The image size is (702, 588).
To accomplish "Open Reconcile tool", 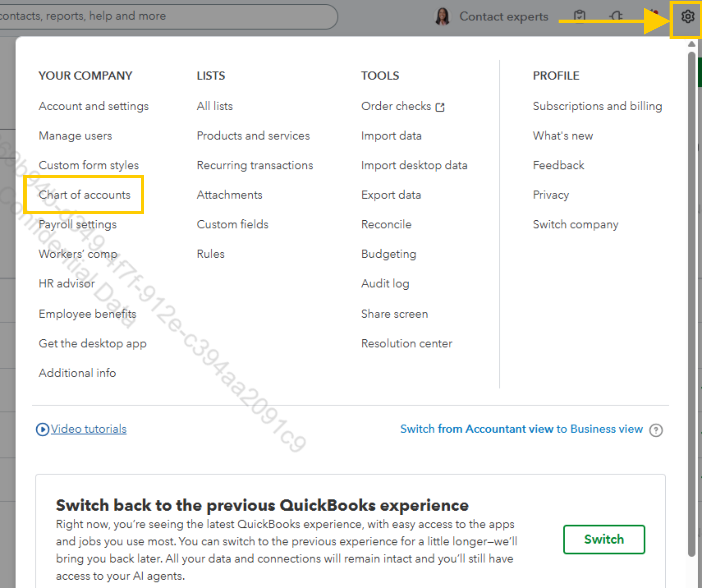I will 386,224.
